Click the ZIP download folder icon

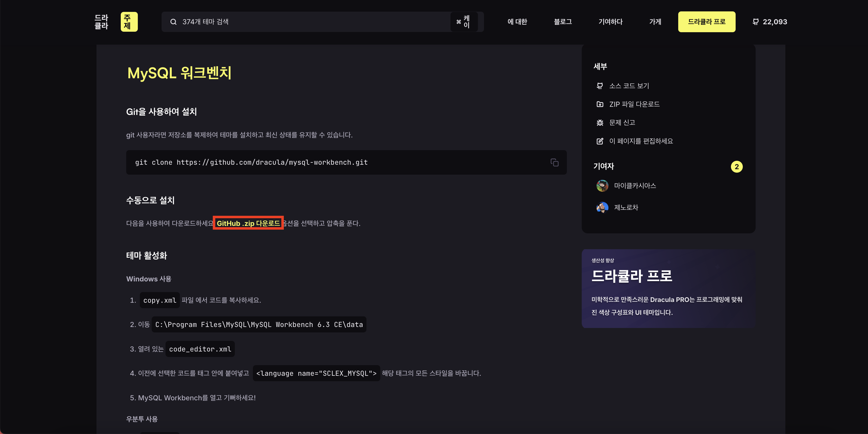point(600,104)
